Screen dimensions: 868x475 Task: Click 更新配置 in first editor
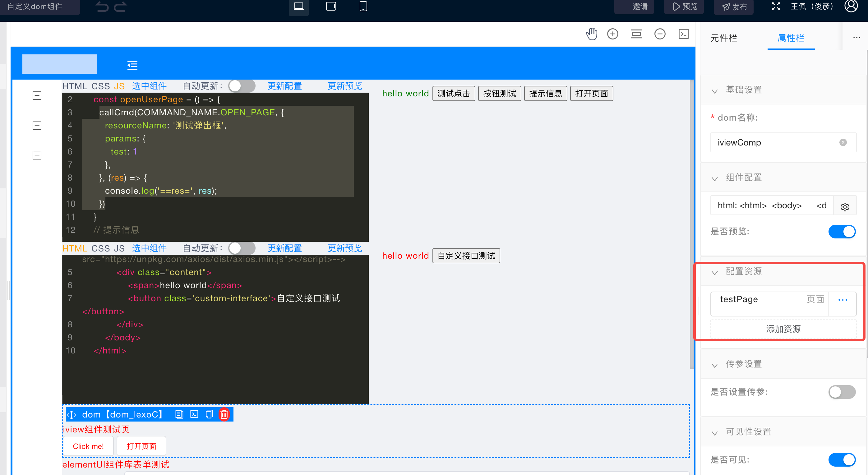(x=284, y=86)
